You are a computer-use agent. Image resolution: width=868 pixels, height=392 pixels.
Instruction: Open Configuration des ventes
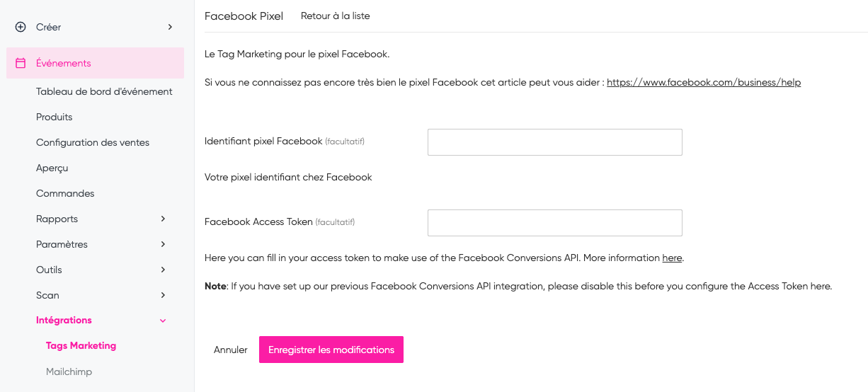[x=93, y=142]
